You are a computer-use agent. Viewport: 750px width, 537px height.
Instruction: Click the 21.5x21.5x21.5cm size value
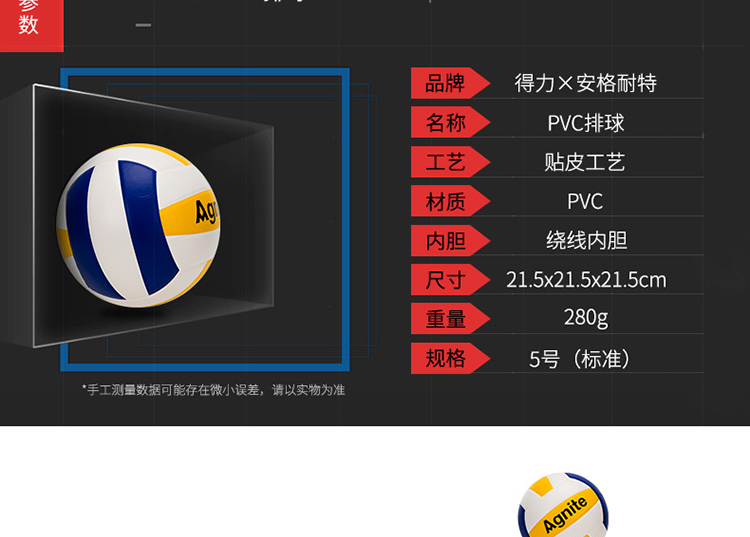tap(585, 279)
